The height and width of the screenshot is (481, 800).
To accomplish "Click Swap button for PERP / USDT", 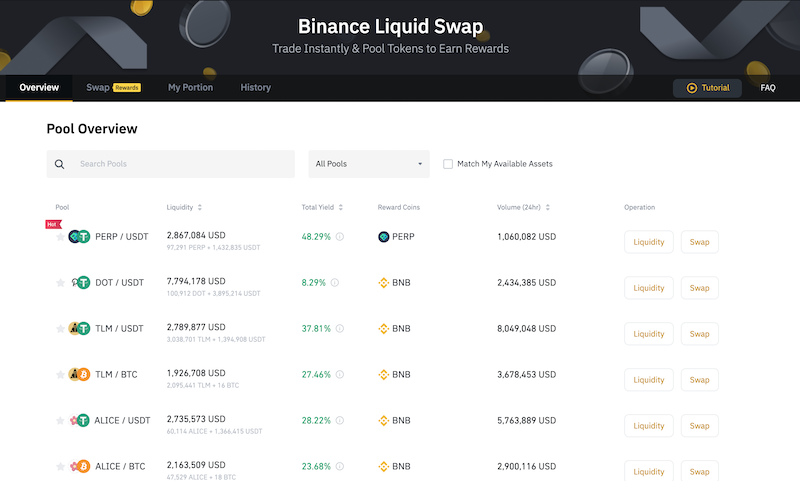I will [699, 242].
